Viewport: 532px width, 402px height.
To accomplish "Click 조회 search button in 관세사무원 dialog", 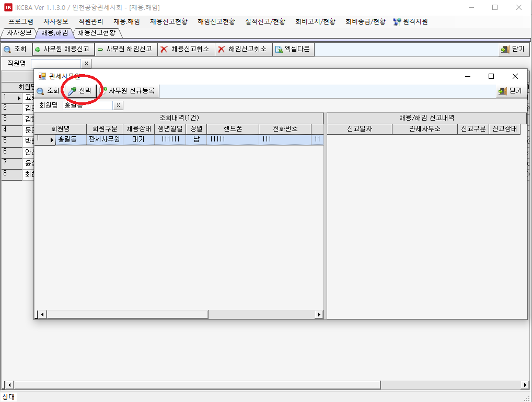I will click(x=48, y=91).
